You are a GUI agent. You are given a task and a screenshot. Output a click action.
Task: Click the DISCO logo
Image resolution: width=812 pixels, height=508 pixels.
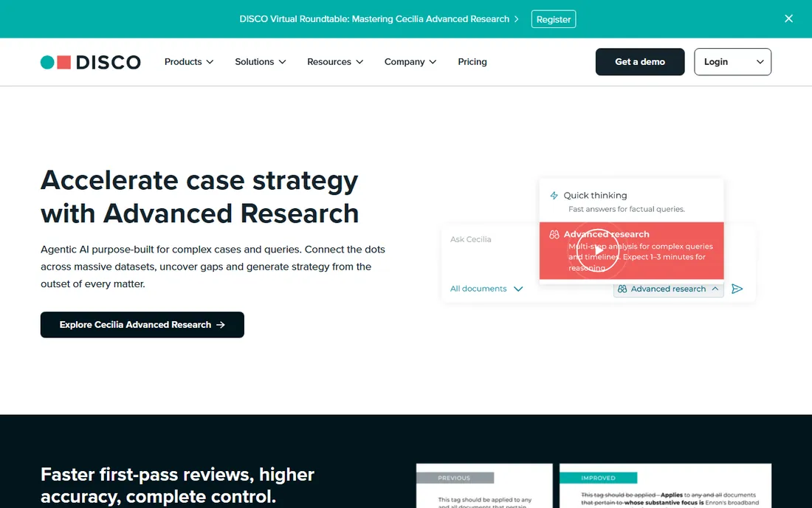(91, 62)
